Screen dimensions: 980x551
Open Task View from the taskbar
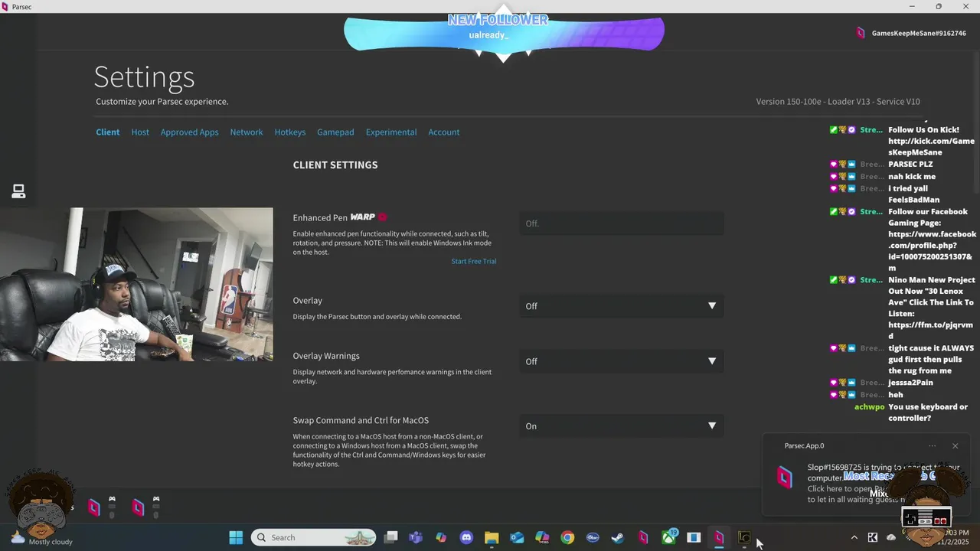[390, 537]
